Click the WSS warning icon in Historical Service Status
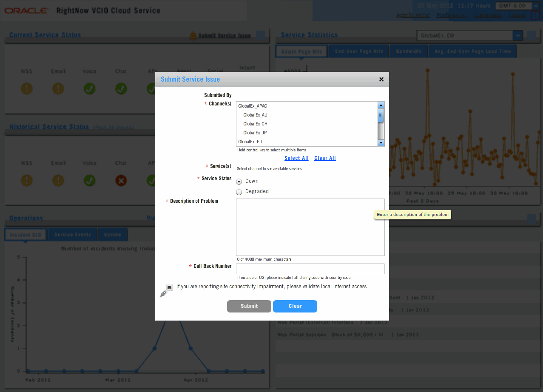Viewport: 543px width, 392px height. (x=27, y=180)
